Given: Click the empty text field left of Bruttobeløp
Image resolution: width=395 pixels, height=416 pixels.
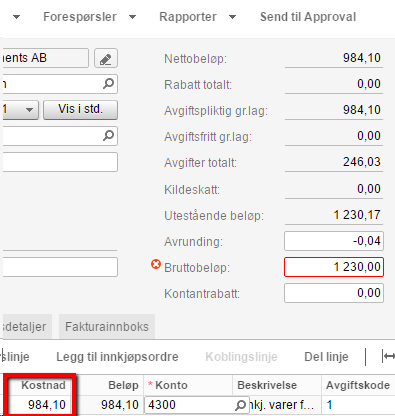Looking at the screenshot, I should [x=60, y=267].
